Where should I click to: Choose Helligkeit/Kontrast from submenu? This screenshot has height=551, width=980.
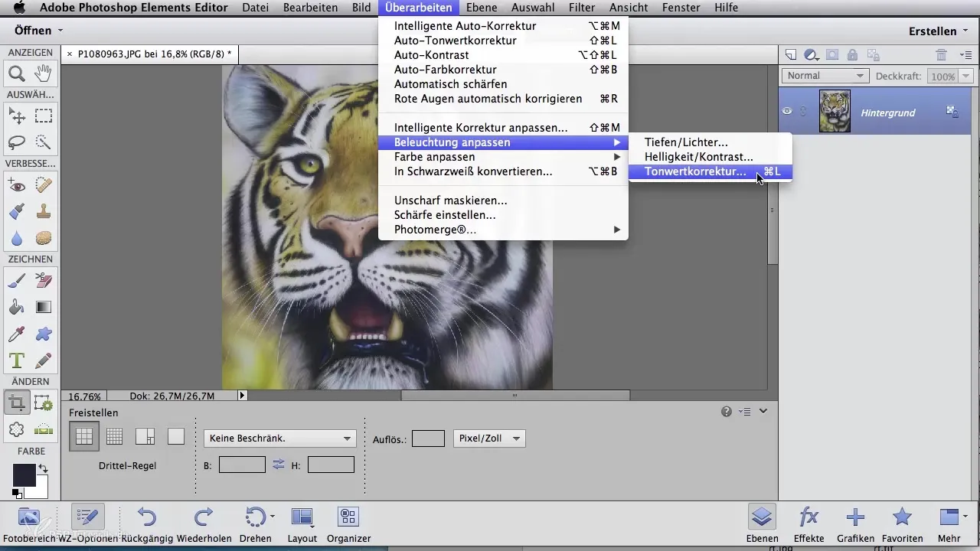[x=710, y=157]
